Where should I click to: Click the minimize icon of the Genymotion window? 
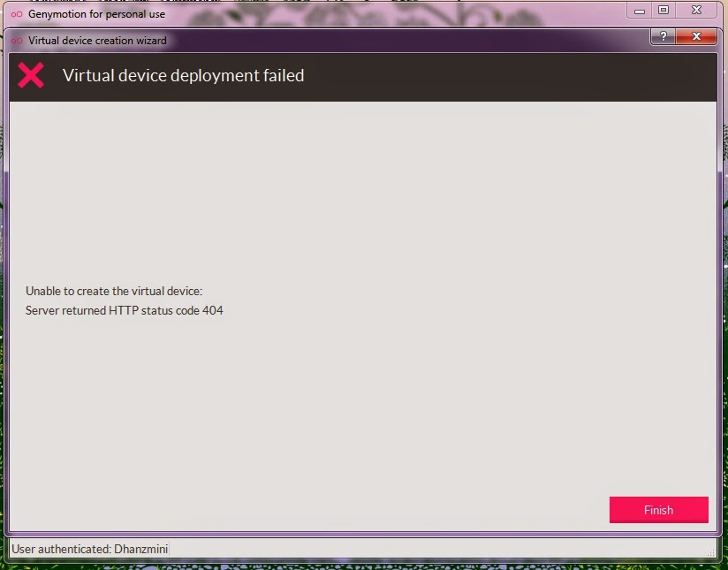click(x=639, y=11)
